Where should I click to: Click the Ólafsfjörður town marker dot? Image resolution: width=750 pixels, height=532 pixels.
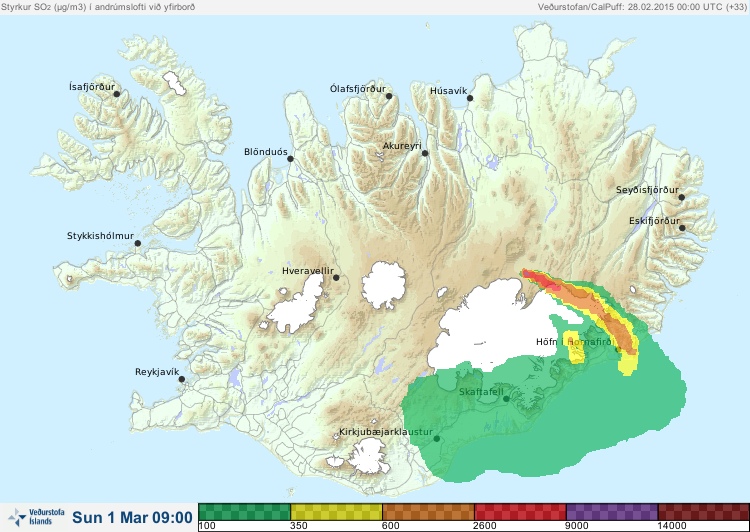point(389,96)
